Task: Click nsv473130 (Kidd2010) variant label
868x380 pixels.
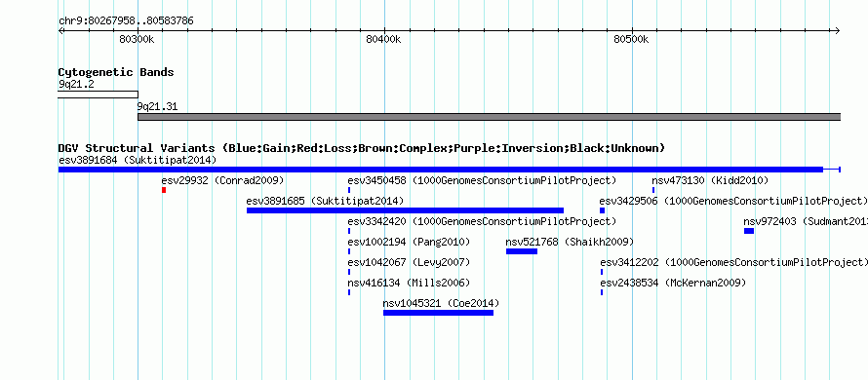Action: coord(710,181)
